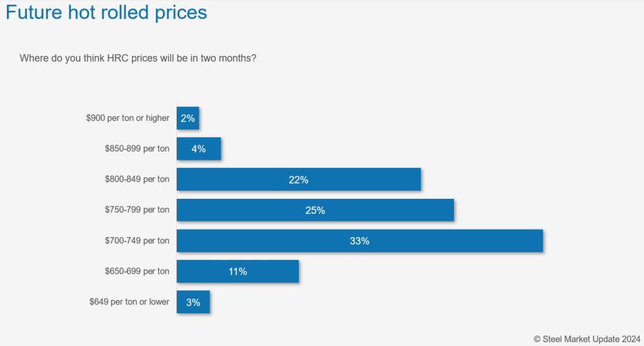
Task: Click the 33% data label text
Action: [x=360, y=241]
